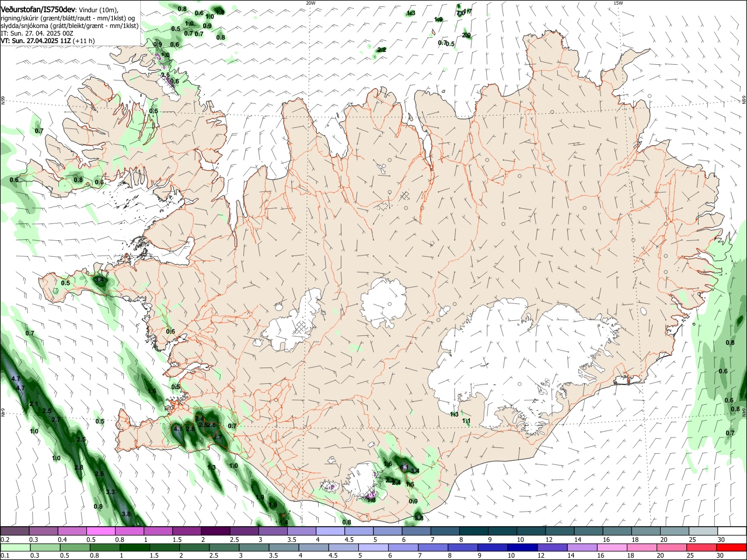Select the 'IT: Sun. 27. 04. 2025 00Z' line
Viewport: 747px width, 560px height.
coord(36,33)
